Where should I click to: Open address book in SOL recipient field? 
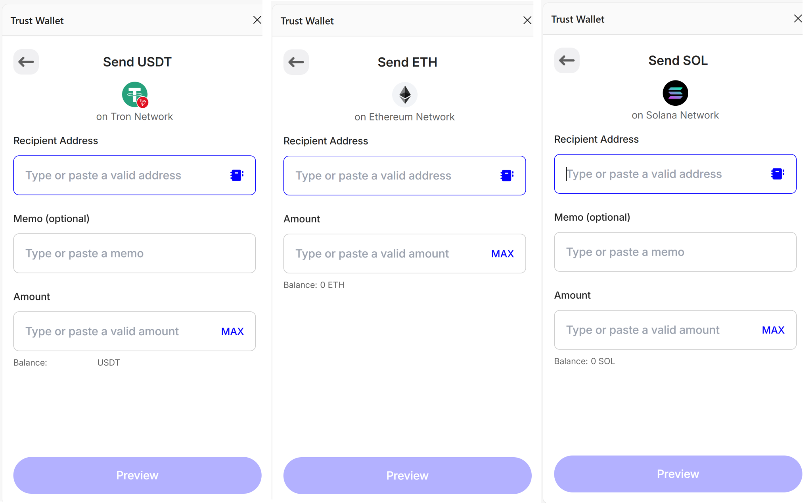click(x=777, y=174)
